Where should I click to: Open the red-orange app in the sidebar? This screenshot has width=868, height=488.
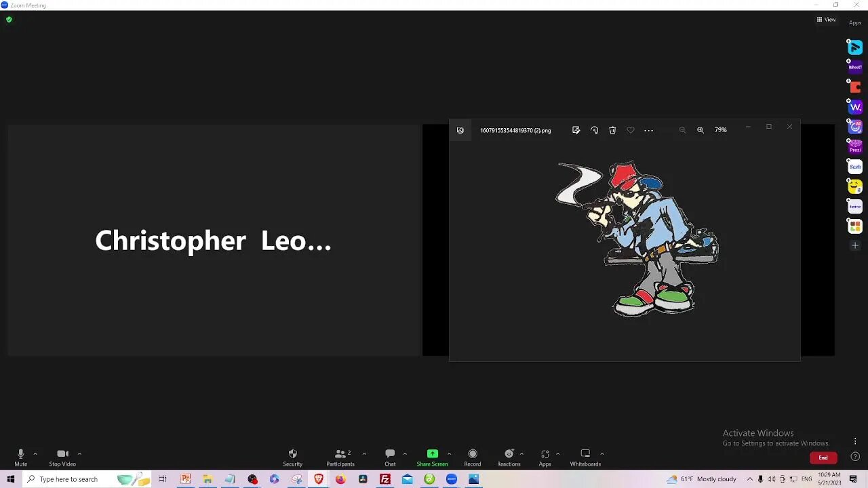[855, 87]
